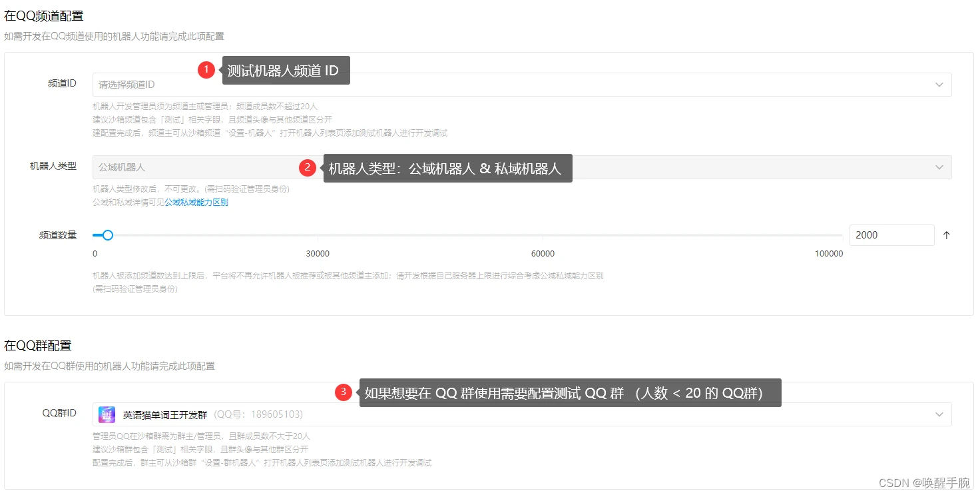Click the QQ群ID field label

pyautogui.click(x=59, y=414)
